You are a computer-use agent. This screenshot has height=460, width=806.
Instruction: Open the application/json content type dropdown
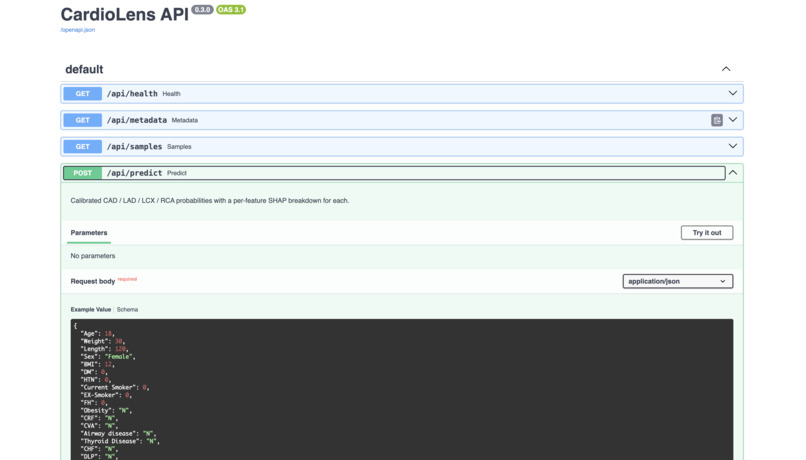(x=677, y=281)
